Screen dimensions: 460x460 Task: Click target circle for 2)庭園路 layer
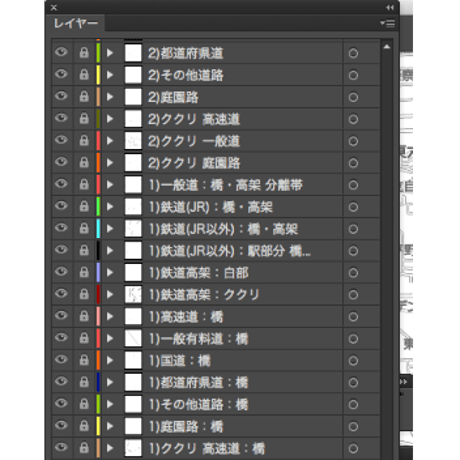tap(353, 97)
